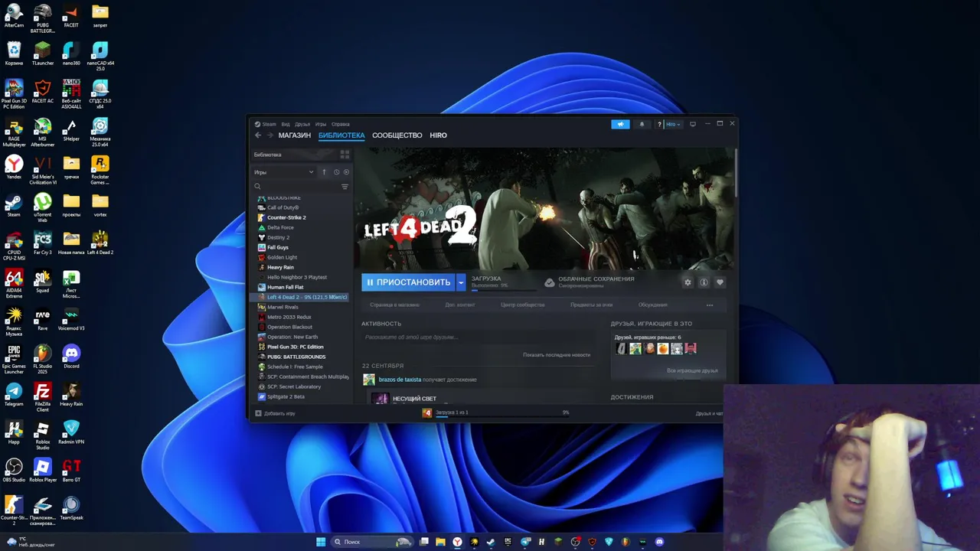The height and width of the screenshot is (551, 980).
Task: Select Delta Force in the library list
Action: click(280, 227)
